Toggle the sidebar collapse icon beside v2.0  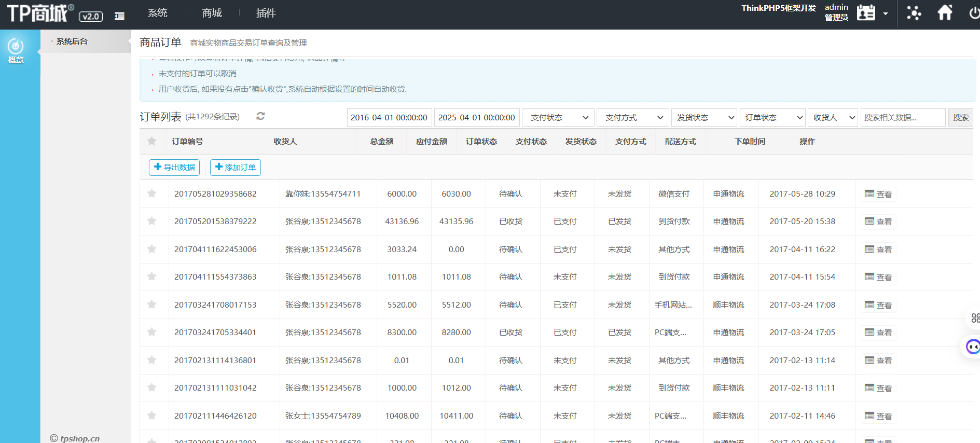[x=119, y=16]
